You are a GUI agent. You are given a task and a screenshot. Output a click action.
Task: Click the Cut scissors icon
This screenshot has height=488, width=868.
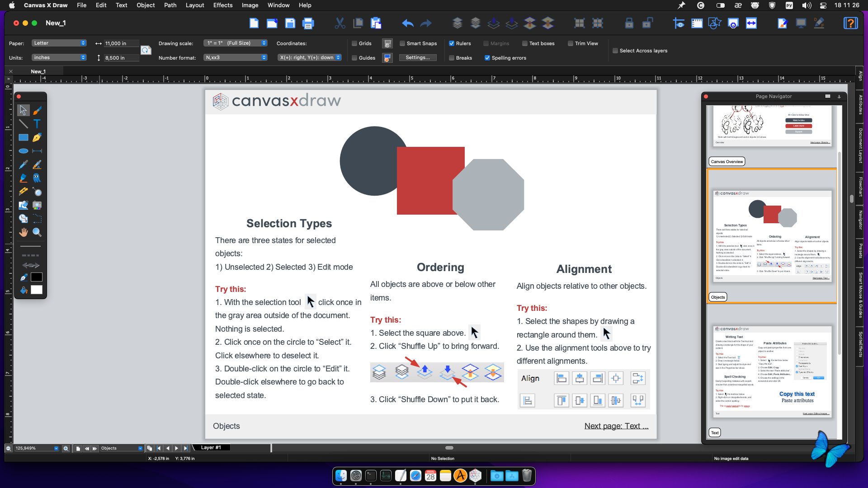pos(340,23)
